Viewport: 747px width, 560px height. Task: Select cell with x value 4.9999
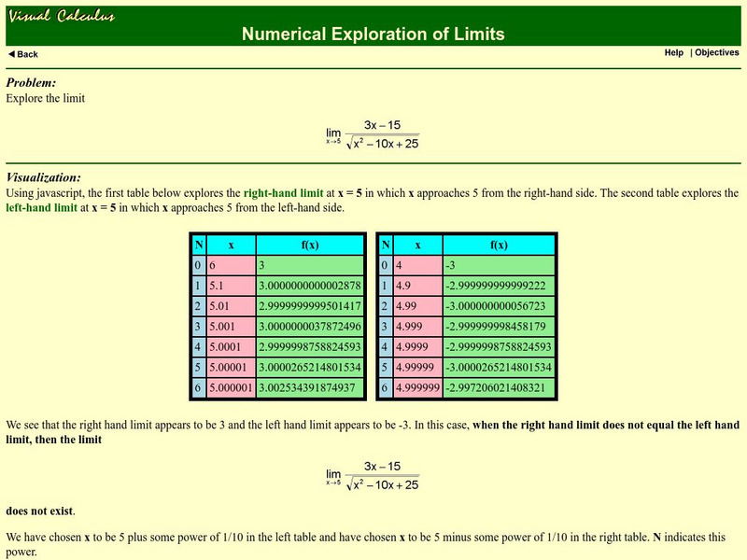click(417, 347)
